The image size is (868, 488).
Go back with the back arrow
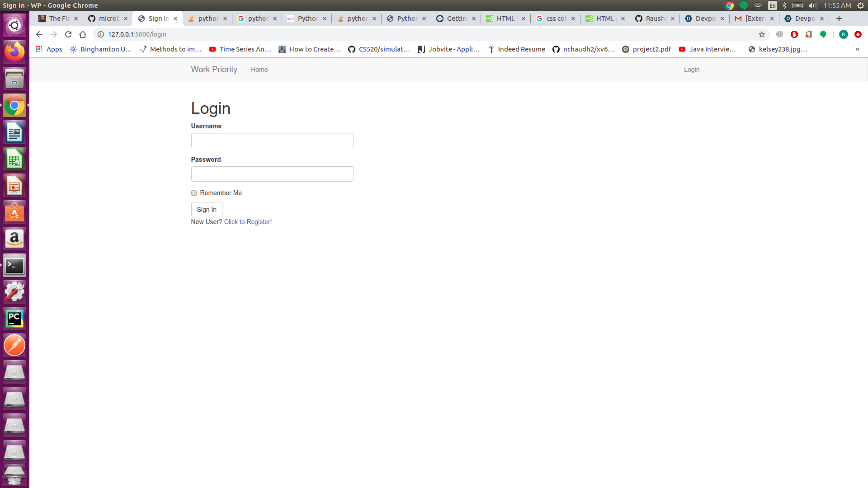(39, 34)
